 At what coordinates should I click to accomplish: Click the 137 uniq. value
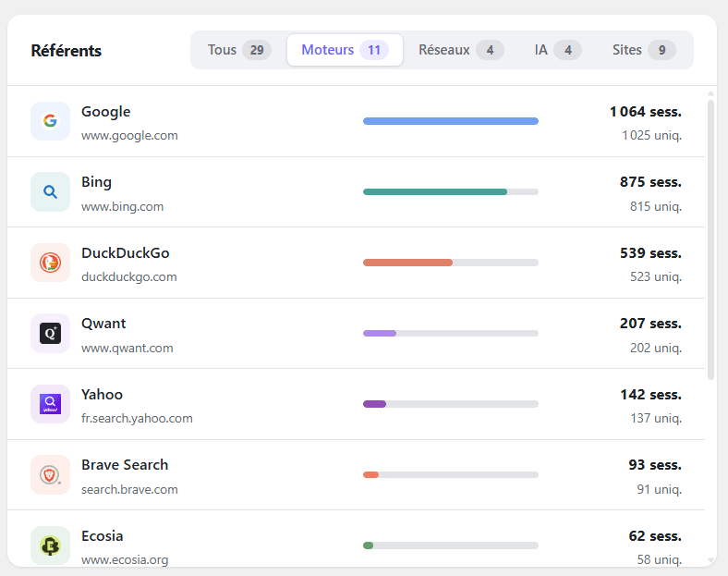pos(656,419)
